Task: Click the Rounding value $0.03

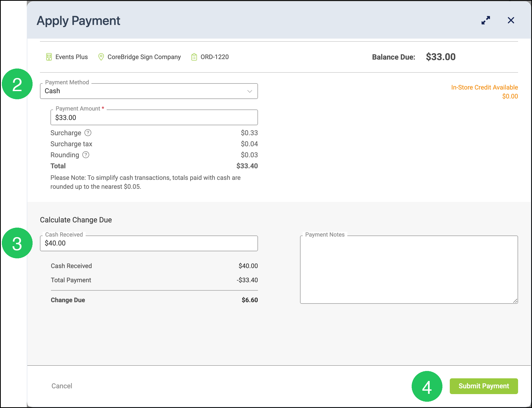Action: [249, 155]
